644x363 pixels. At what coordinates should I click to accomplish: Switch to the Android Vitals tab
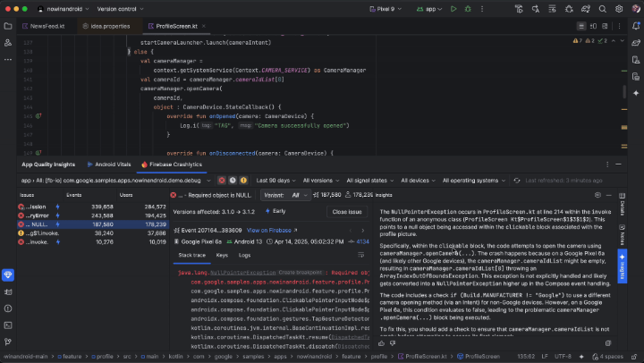109,165
